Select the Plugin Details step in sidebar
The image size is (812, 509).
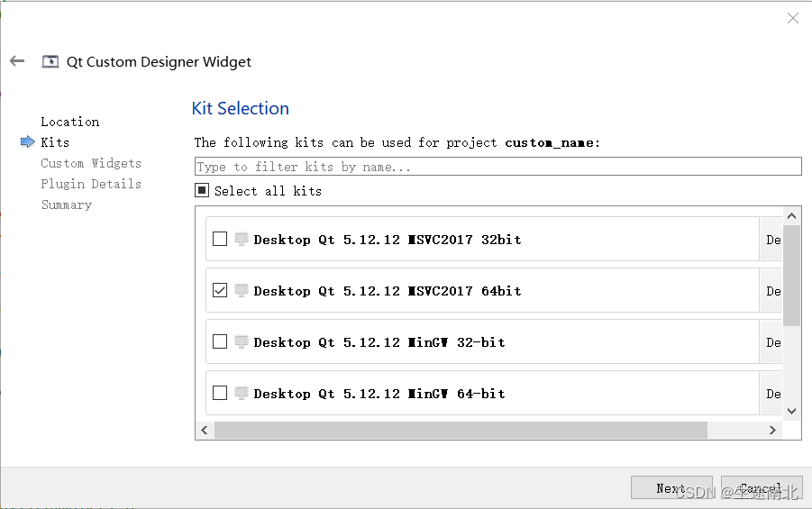point(91,184)
